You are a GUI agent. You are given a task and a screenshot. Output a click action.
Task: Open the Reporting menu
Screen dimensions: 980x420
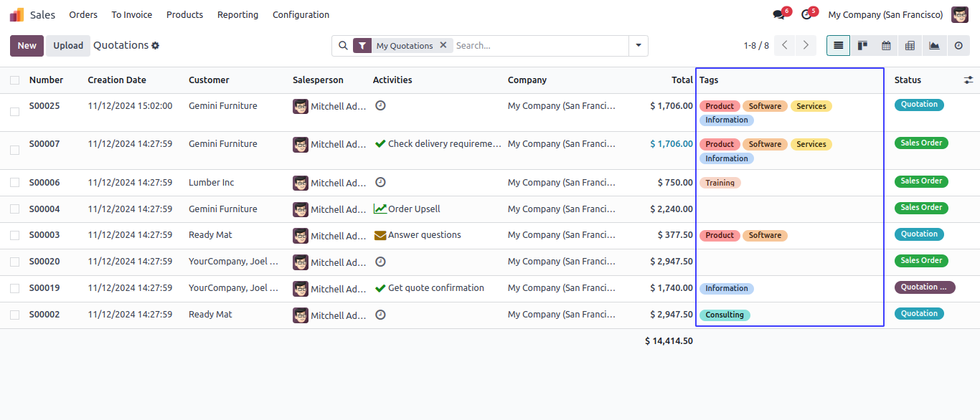pyautogui.click(x=237, y=15)
